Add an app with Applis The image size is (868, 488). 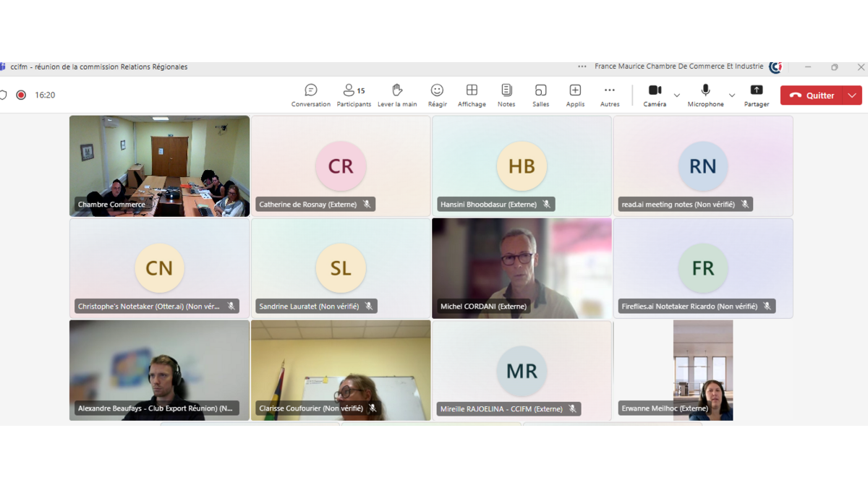(575, 95)
